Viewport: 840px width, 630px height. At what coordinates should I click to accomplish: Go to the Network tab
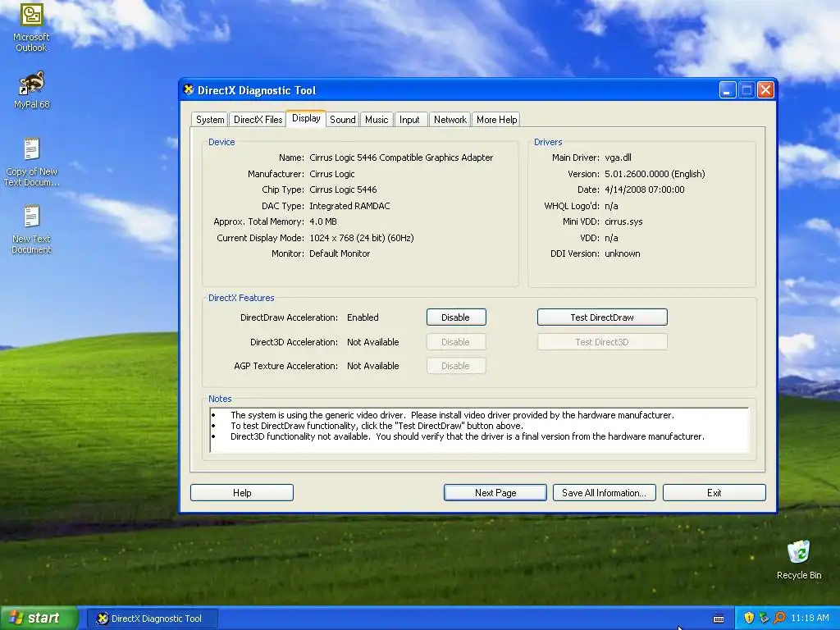450,120
